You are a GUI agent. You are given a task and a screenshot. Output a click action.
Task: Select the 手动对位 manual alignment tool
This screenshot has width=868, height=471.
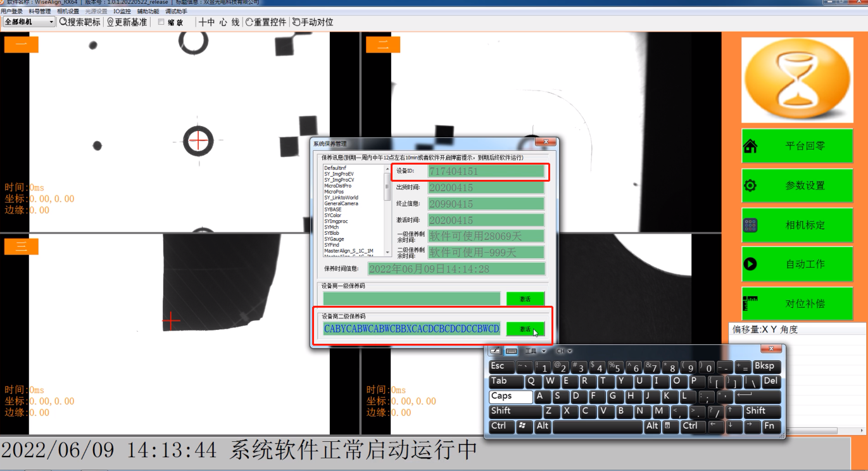click(x=313, y=22)
